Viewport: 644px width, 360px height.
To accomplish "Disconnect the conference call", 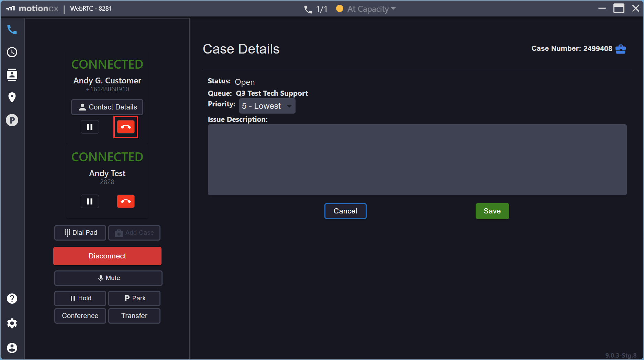I will 107,256.
